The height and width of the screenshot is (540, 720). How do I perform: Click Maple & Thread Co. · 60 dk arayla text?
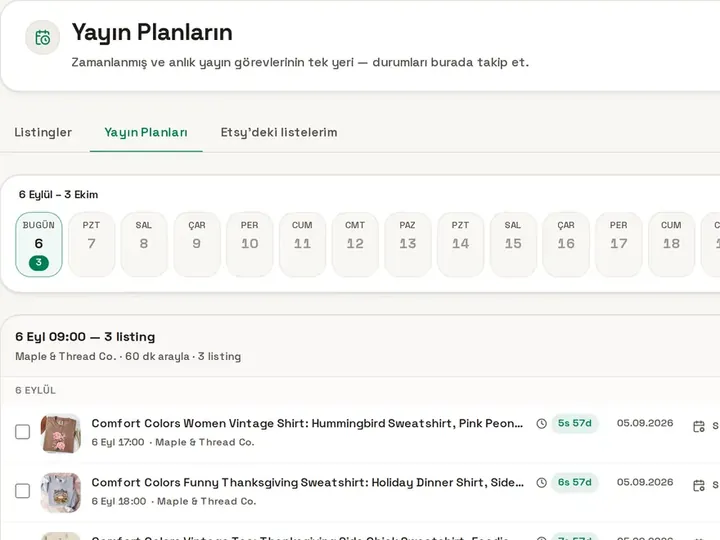(102, 356)
